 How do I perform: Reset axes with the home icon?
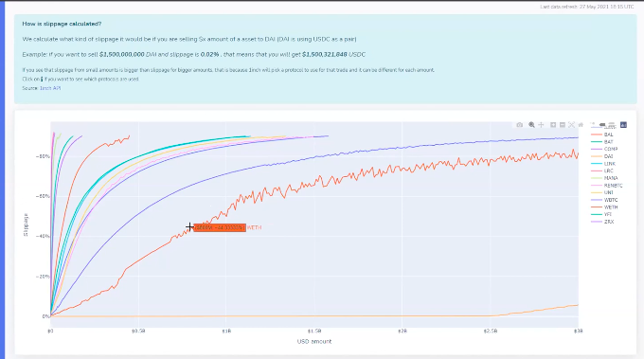click(x=581, y=124)
